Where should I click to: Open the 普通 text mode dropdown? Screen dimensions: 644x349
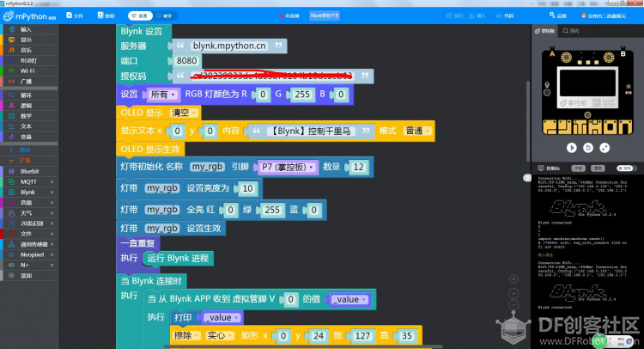(x=417, y=131)
